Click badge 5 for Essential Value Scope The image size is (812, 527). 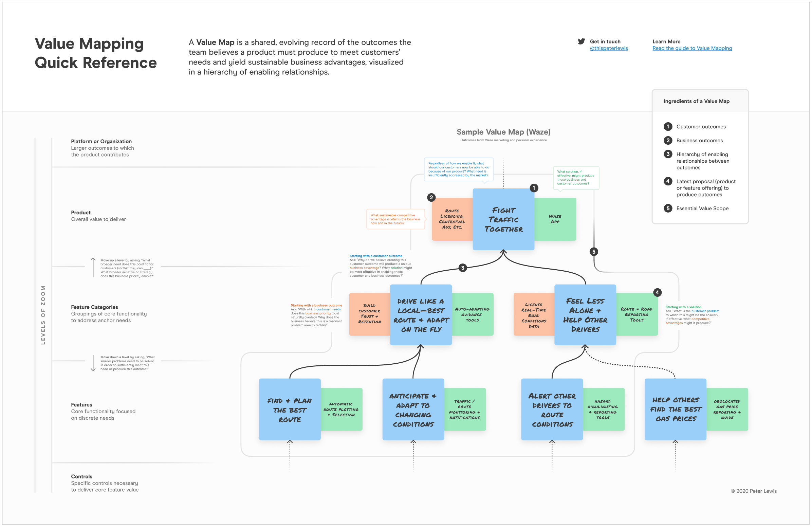point(668,208)
